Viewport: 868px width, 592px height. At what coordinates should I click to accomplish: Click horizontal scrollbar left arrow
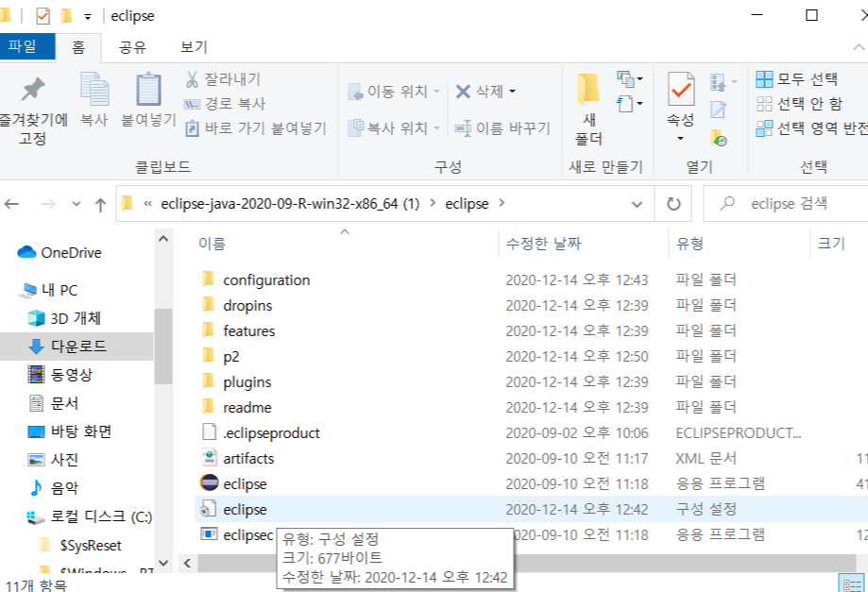pyautogui.click(x=187, y=564)
